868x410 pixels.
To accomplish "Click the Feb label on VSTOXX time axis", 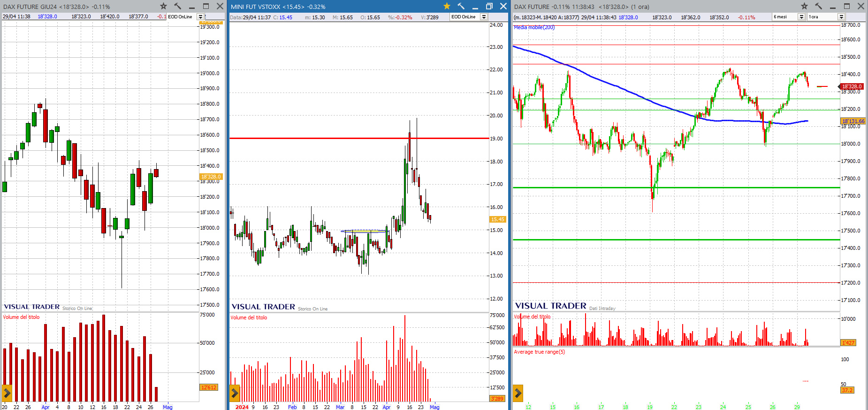I will 292,407.
